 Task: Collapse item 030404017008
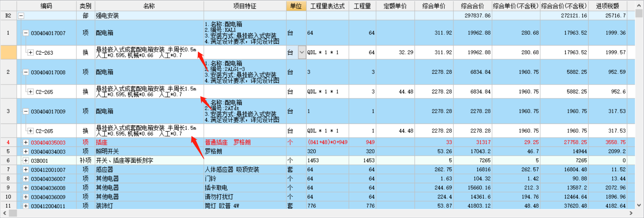pyautogui.click(x=26, y=72)
